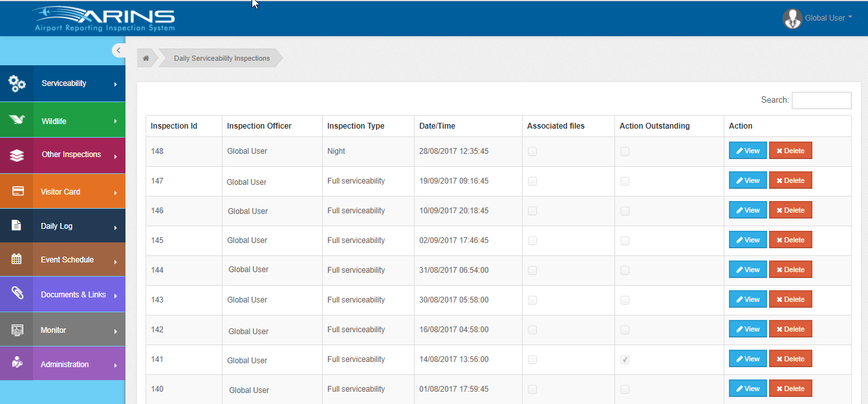
Task: Click the Monitor screen icon
Action: 17,330
